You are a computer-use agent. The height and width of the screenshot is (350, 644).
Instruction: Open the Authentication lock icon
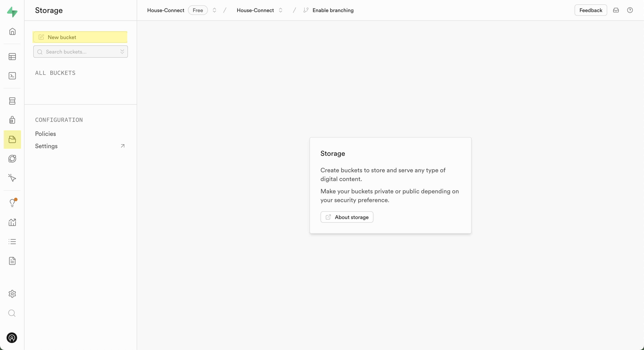tap(12, 120)
